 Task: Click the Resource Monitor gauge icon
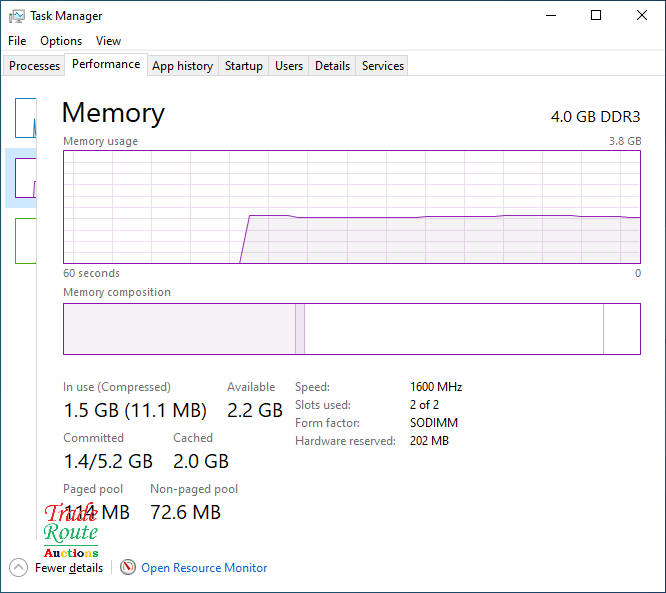click(127, 568)
